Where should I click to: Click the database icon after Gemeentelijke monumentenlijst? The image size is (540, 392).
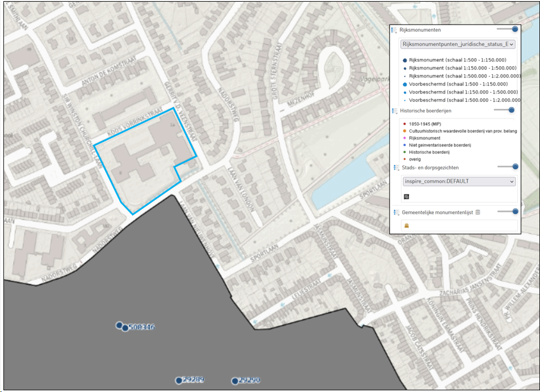point(478,213)
